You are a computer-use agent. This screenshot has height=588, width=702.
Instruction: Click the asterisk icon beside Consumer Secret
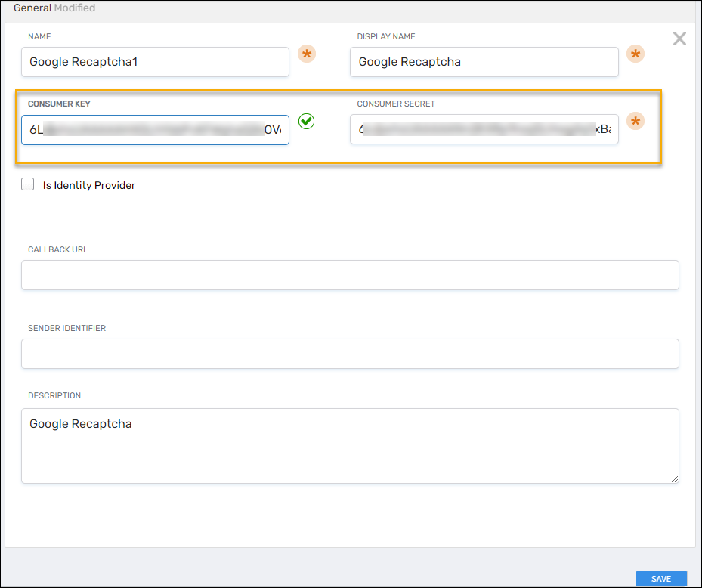pos(636,122)
